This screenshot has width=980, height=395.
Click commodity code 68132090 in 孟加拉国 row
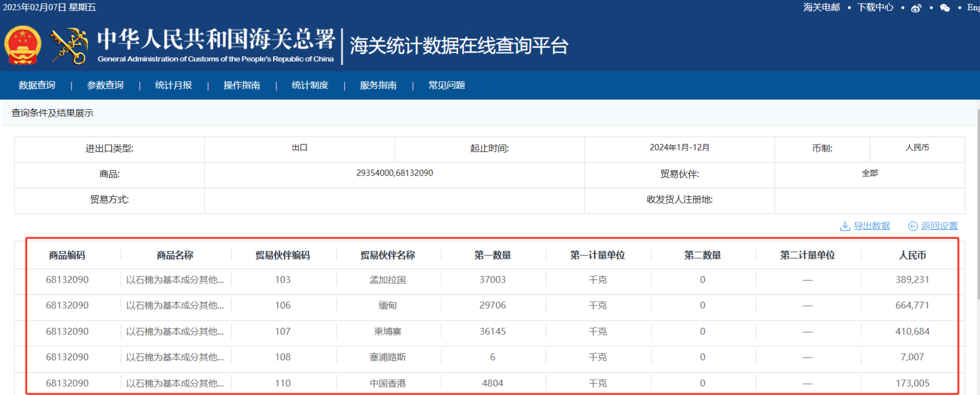(x=67, y=280)
